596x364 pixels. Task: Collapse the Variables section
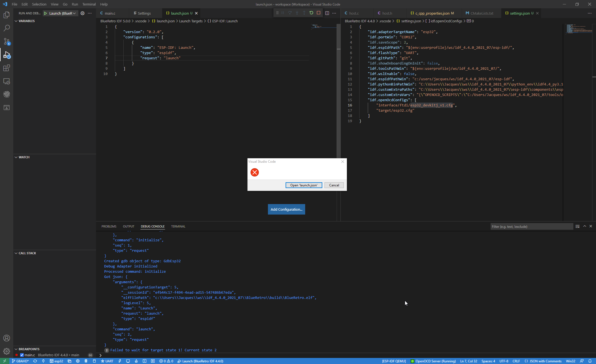coord(16,21)
